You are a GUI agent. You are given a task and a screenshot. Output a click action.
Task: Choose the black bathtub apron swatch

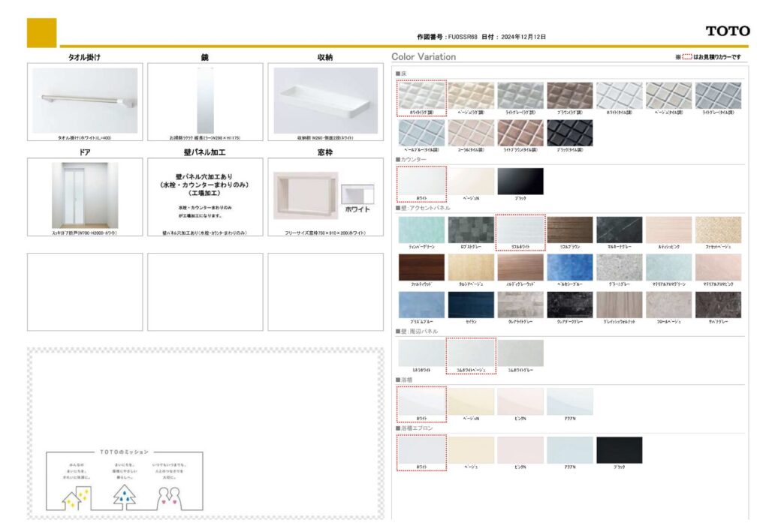coord(619,449)
